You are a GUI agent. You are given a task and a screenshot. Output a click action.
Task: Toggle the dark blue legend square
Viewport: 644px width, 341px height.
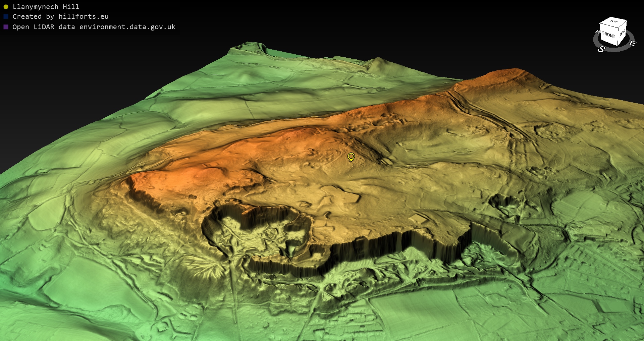coord(6,16)
